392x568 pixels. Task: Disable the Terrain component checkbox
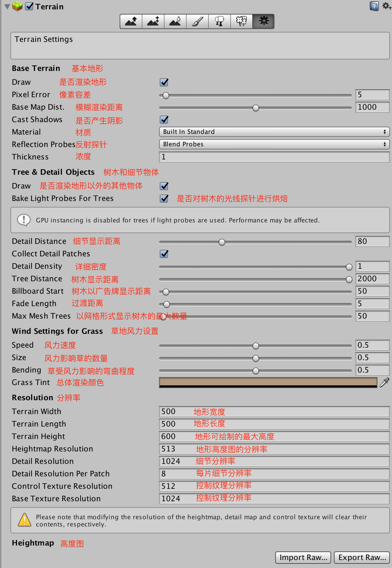[29, 6]
